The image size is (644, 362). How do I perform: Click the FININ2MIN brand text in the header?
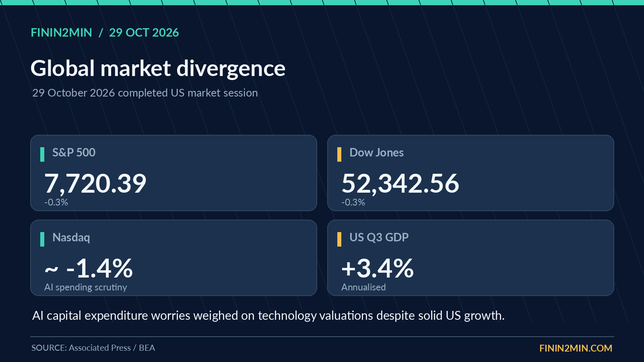[62, 33]
